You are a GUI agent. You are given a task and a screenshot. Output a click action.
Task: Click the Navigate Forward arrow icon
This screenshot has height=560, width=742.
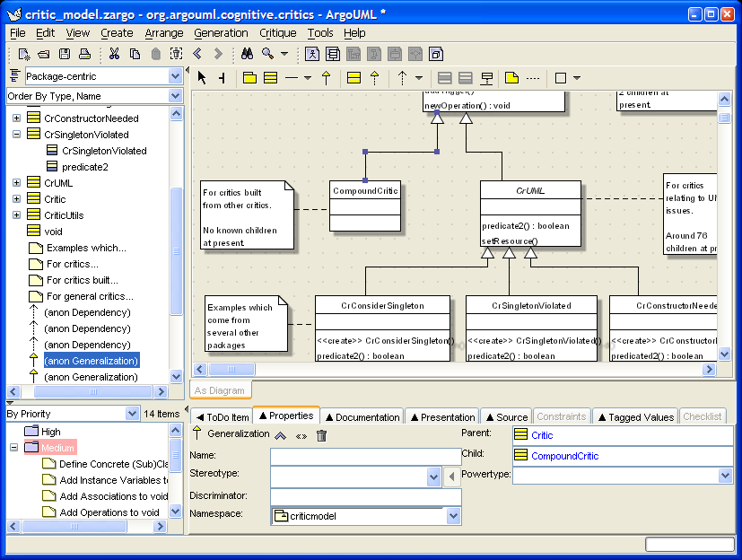pos(218,55)
